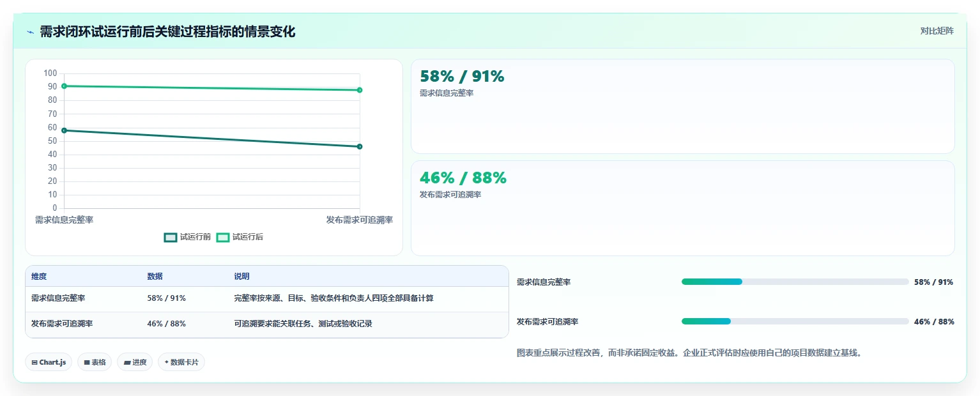
Task: Click the 对比矩阵 label in the header
Action: click(x=937, y=31)
